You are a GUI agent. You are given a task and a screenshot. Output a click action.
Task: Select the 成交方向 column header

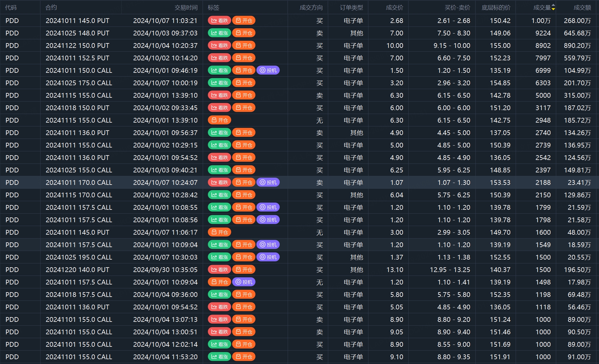tap(311, 7)
